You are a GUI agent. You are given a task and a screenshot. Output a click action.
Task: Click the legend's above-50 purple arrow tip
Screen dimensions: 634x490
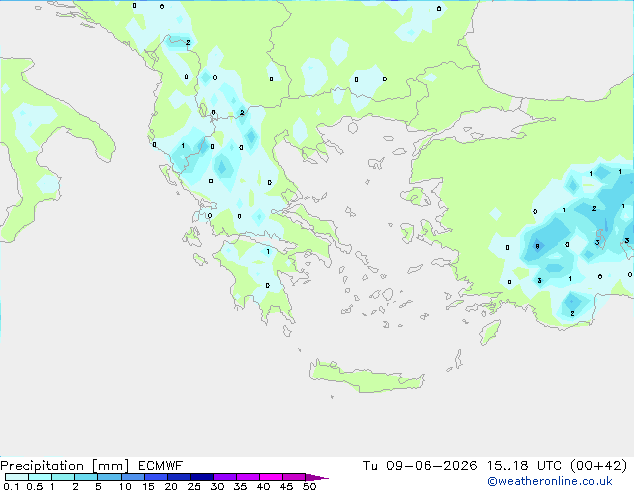click(317, 477)
